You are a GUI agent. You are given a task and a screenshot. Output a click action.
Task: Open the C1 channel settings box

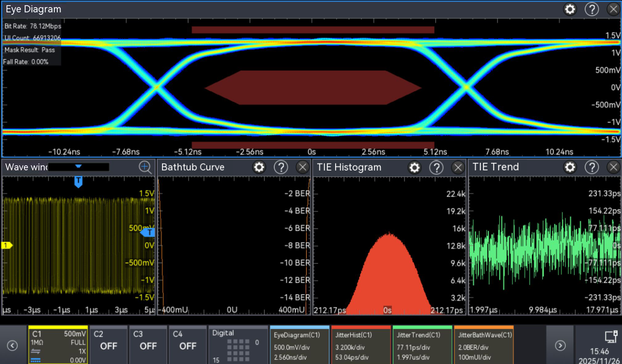point(58,345)
